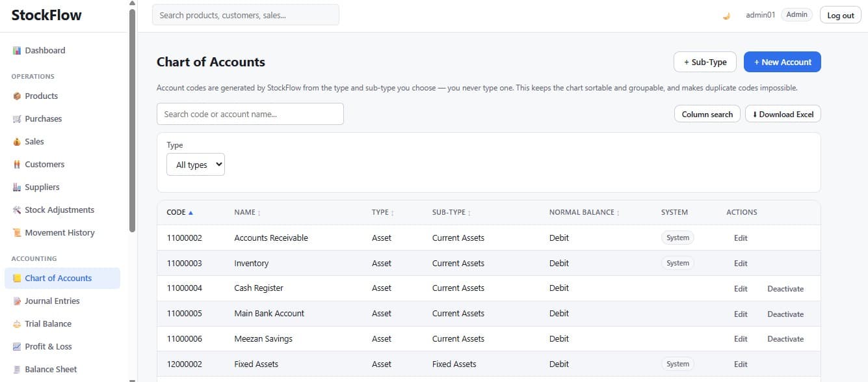
Task: Click the Admin role badge
Action: tap(796, 15)
